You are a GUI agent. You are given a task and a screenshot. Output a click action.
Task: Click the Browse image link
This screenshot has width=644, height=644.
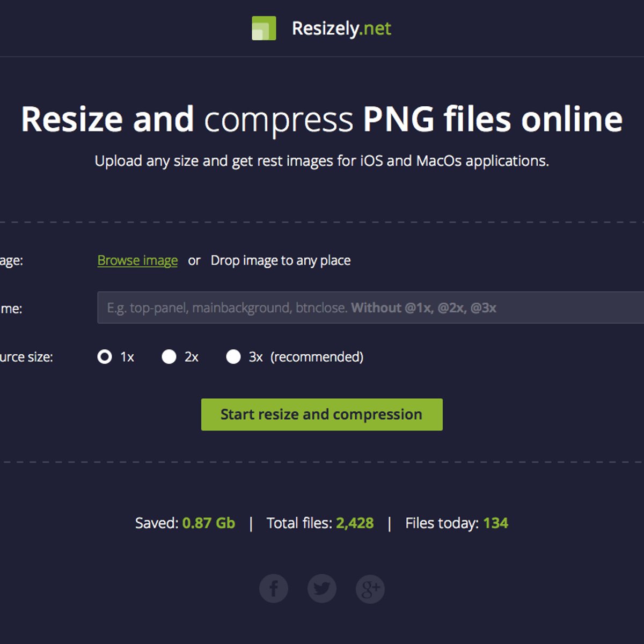137,260
